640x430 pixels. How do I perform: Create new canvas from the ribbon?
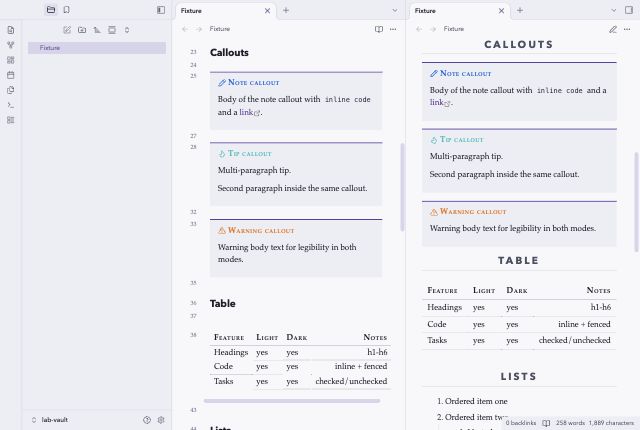point(11,60)
